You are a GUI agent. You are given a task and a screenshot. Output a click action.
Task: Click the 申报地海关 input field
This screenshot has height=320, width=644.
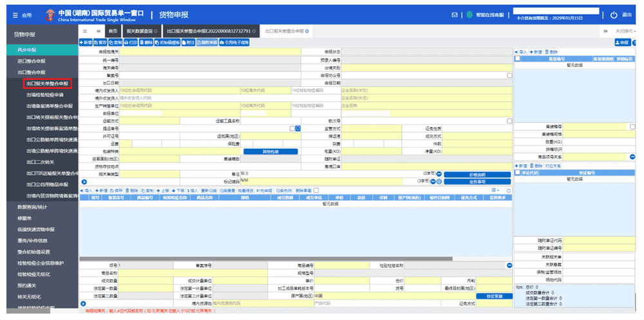210,51
